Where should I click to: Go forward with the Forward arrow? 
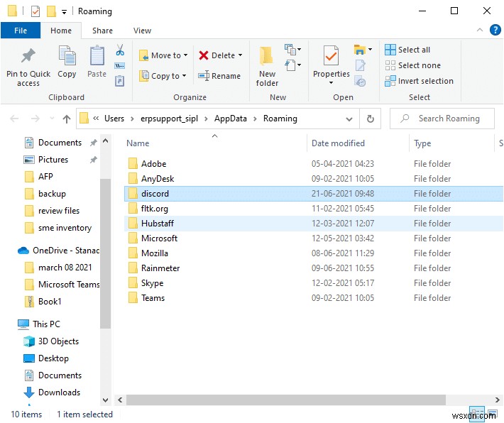pyautogui.click(x=35, y=119)
